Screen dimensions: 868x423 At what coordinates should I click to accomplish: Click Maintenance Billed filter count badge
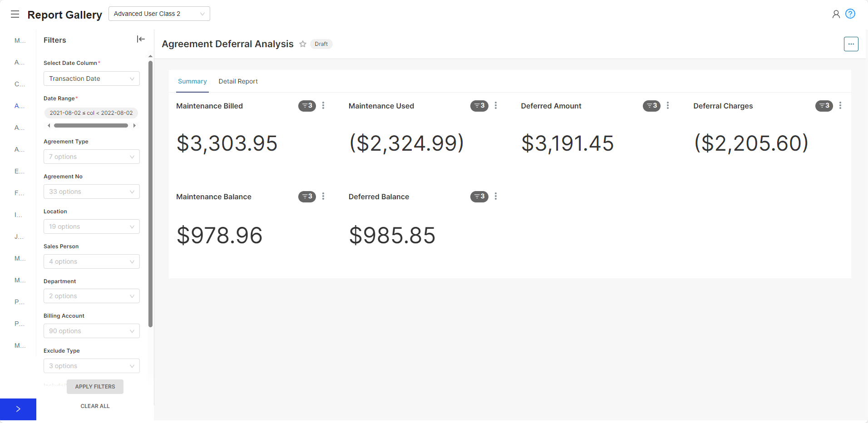pyautogui.click(x=307, y=106)
